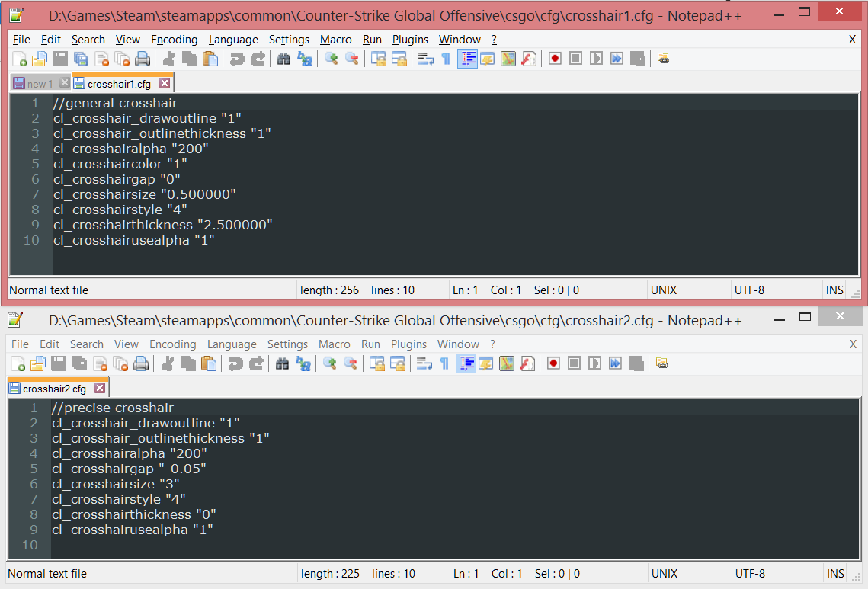Image resolution: width=868 pixels, height=589 pixels.
Task: Click Zoom In icon in crosshair2.cfg window
Action: tap(329, 363)
